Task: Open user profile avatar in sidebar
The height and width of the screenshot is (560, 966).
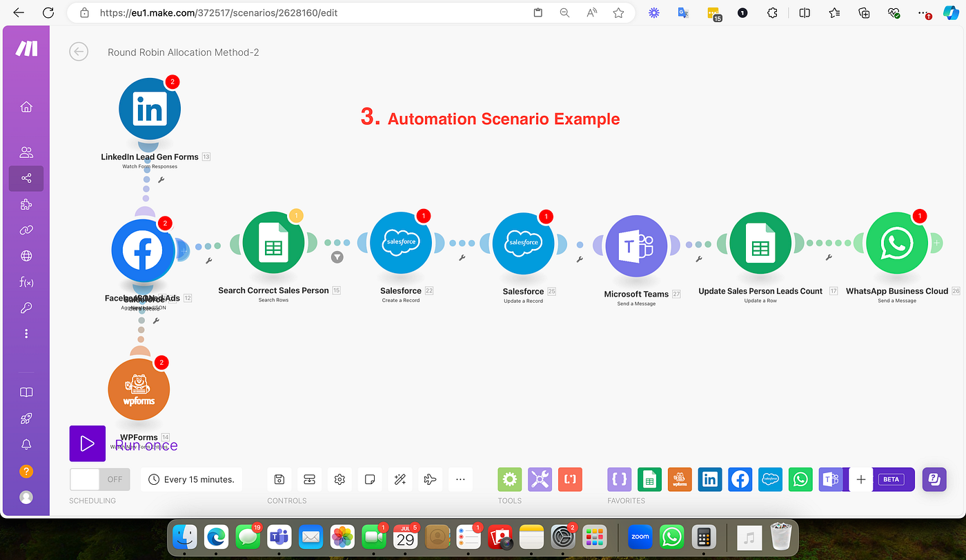Action: tap(26, 497)
